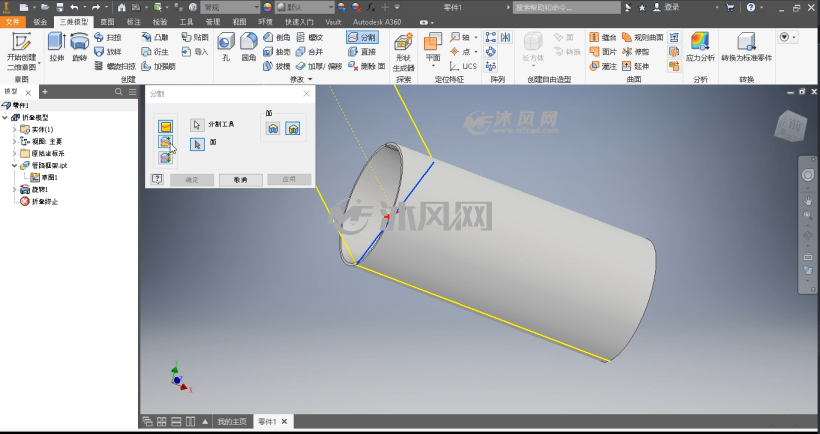Screen dimensions: 820x434
Task: Select split face method in 分割 dialog
Action: point(166,127)
